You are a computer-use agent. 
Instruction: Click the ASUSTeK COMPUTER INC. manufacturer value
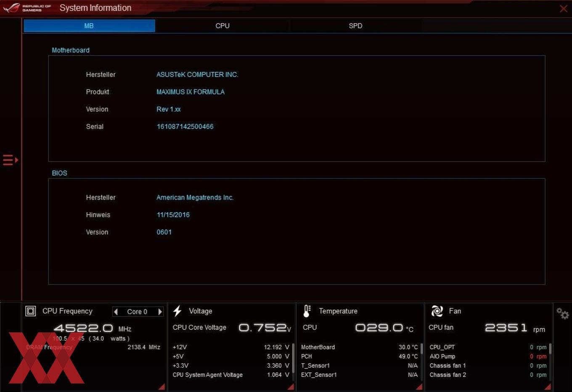[197, 74]
